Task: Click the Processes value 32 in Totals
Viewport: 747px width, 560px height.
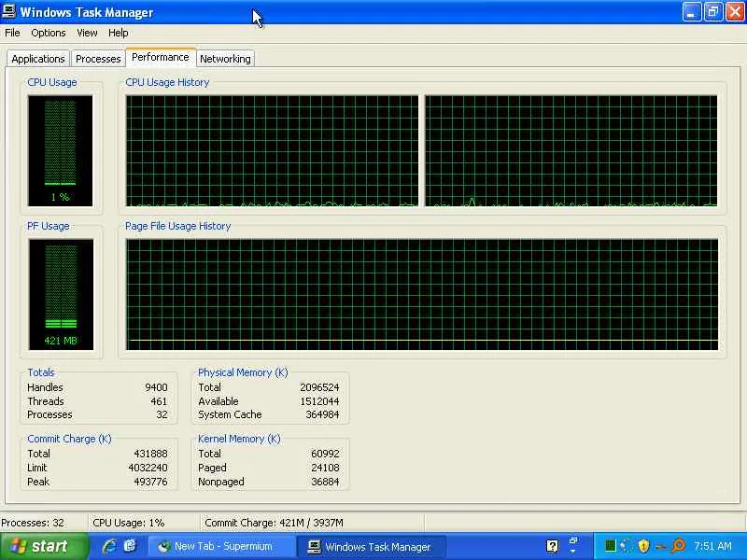Action: [x=162, y=414]
